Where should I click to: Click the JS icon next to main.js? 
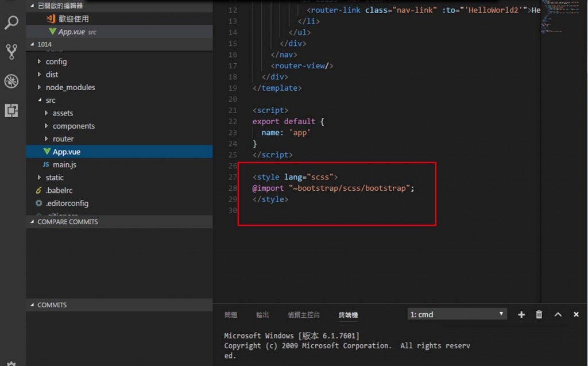tap(46, 164)
